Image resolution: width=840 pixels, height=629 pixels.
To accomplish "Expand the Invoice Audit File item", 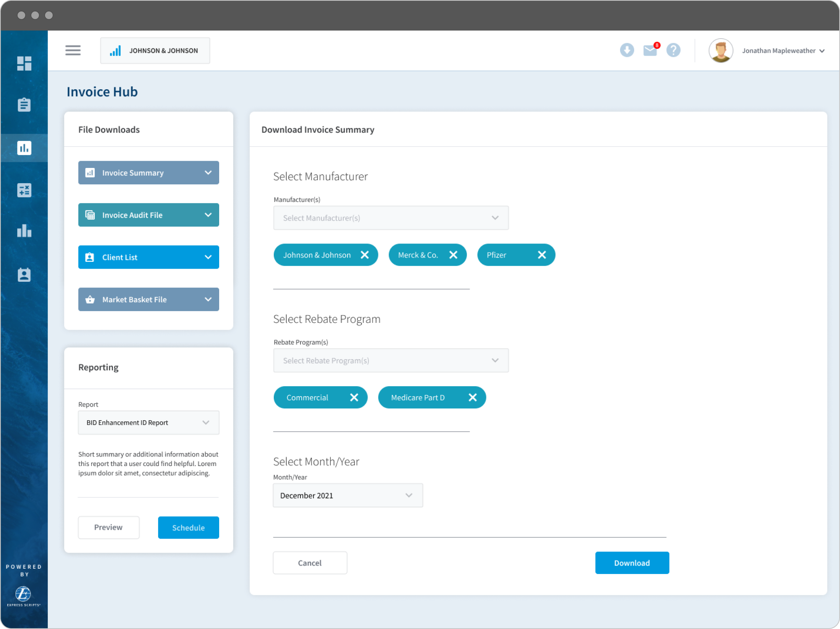I will pos(149,215).
